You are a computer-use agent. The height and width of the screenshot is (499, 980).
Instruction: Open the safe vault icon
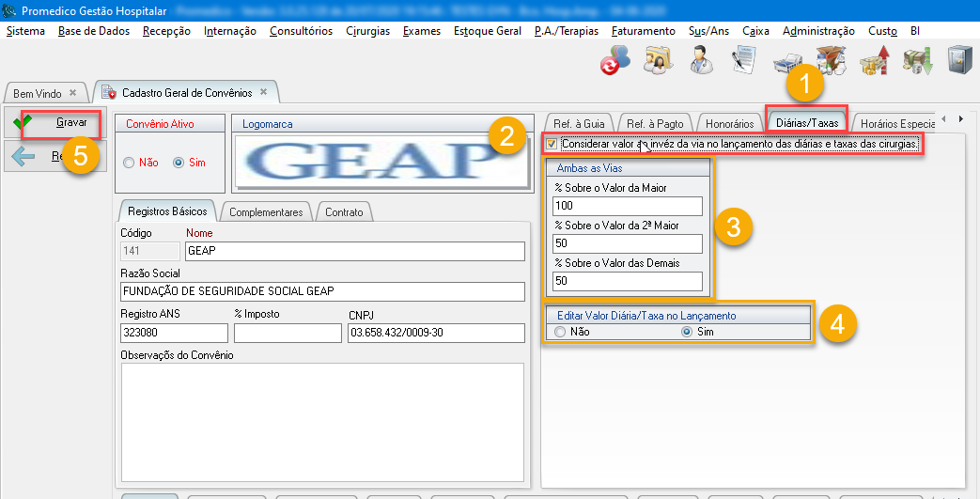(958, 61)
